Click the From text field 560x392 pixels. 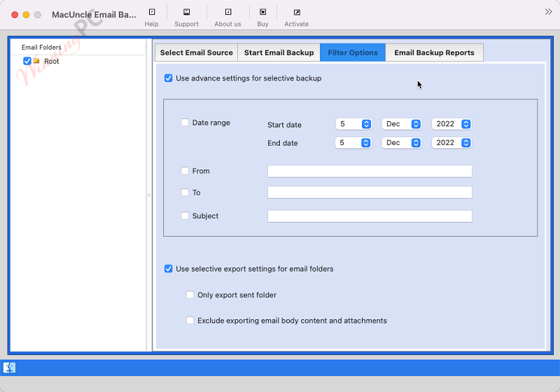point(370,171)
